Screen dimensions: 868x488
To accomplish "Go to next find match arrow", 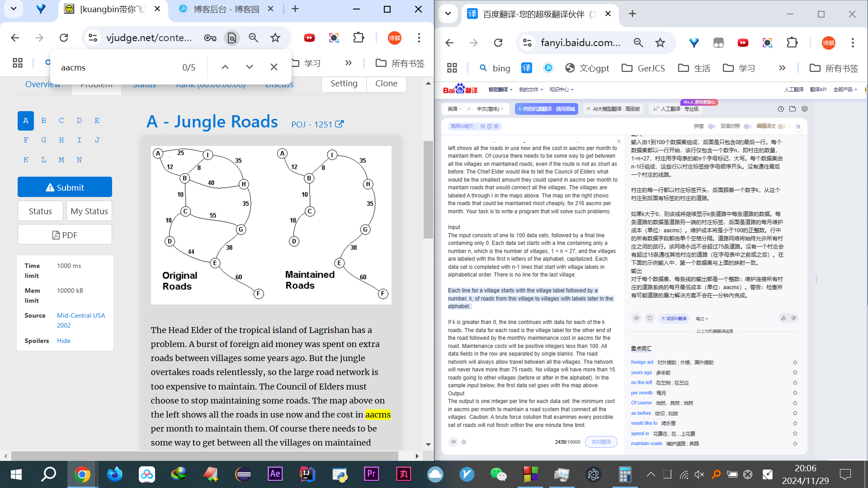I will [x=250, y=67].
